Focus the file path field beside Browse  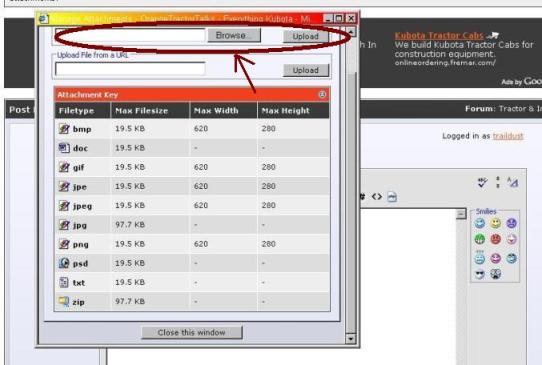(130, 35)
